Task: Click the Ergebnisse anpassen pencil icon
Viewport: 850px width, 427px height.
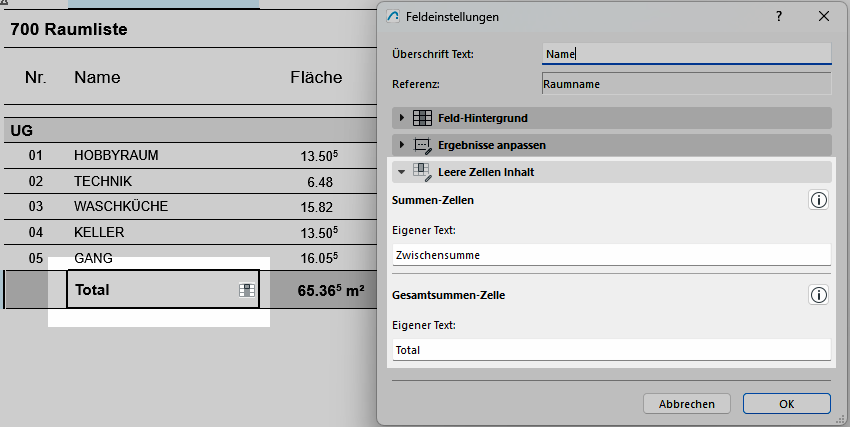Action: pyautogui.click(x=422, y=146)
